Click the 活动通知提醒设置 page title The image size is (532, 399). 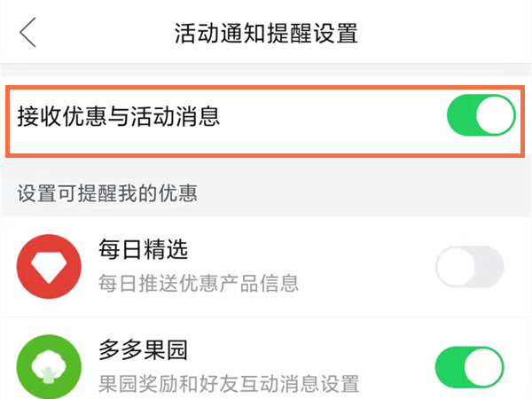pyautogui.click(x=266, y=34)
